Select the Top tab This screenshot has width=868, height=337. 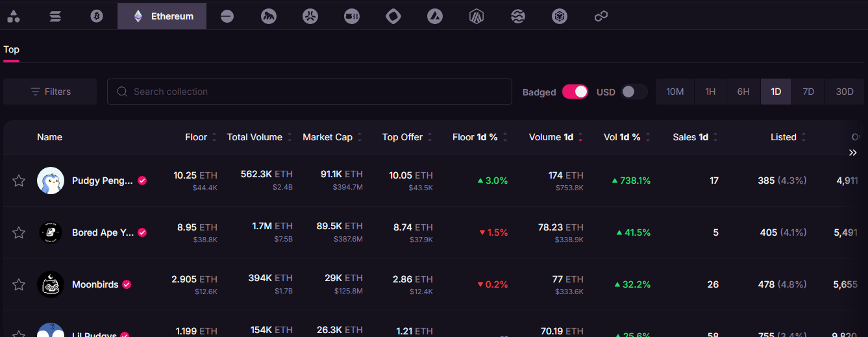12,50
